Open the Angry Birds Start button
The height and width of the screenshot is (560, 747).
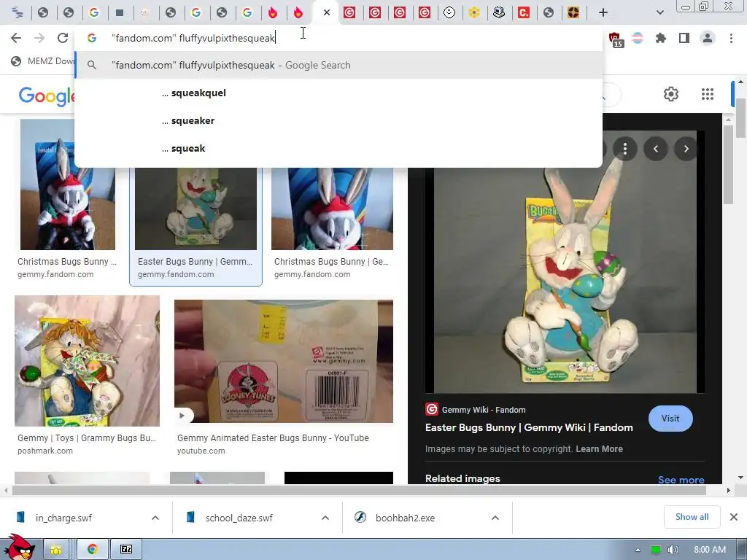click(x=18, y=547)
